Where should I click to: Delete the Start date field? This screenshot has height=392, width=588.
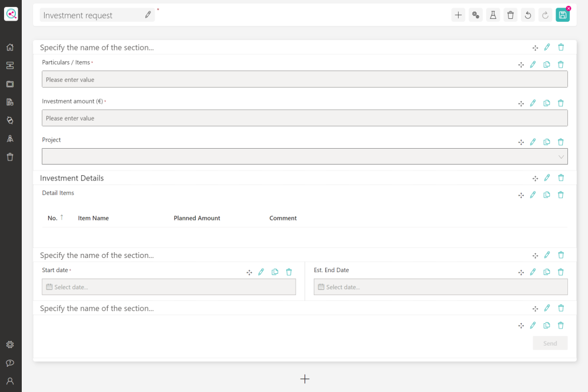click(289, 272)
